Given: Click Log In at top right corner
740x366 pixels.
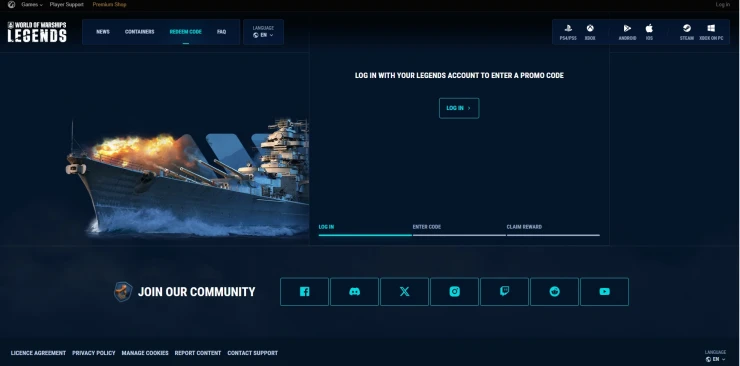Looking at the screenshot, I should [x=723, y=5].
